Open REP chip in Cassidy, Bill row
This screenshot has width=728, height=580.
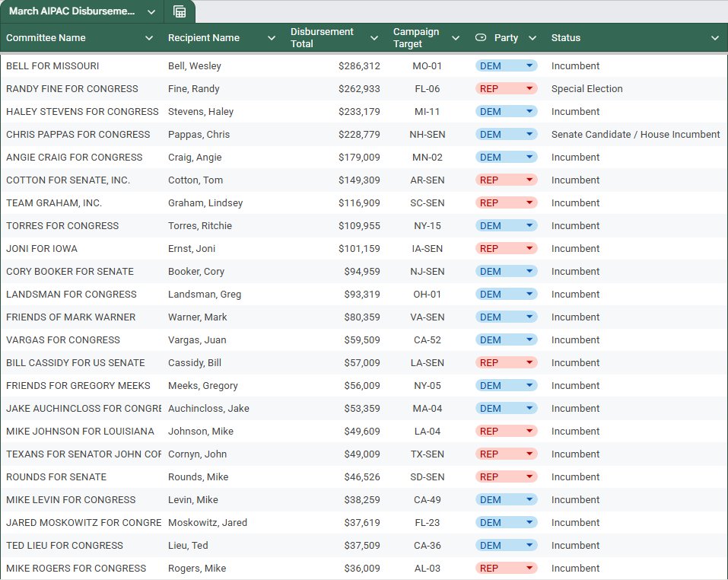click(x=506, y=362)
